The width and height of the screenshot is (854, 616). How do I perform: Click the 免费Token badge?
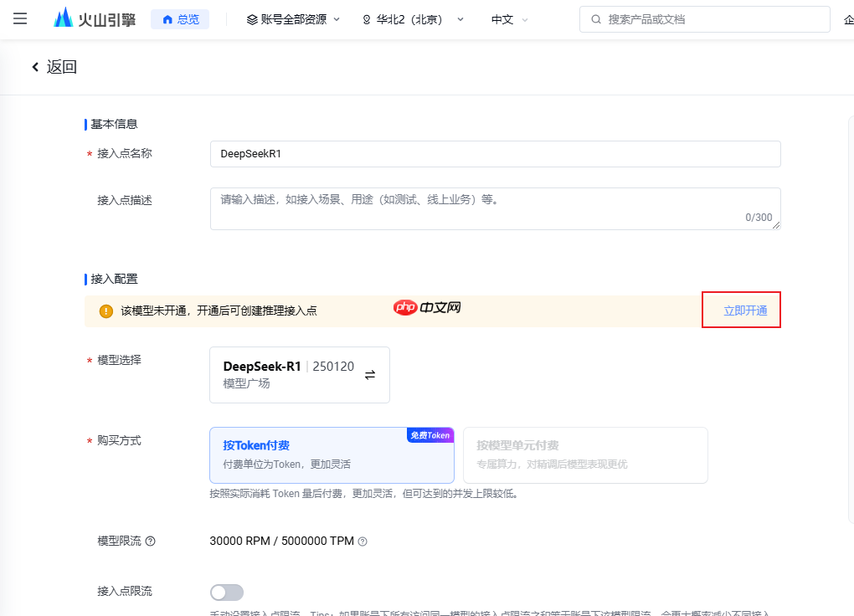[x=430, y=434]
